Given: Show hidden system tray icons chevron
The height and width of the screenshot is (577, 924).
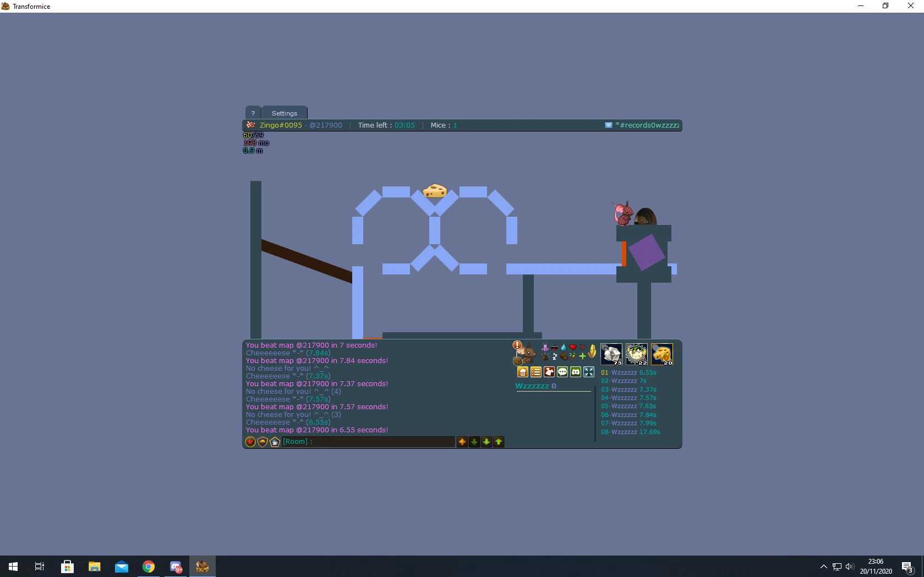Looking at the screenshot, I should point(823,566).
